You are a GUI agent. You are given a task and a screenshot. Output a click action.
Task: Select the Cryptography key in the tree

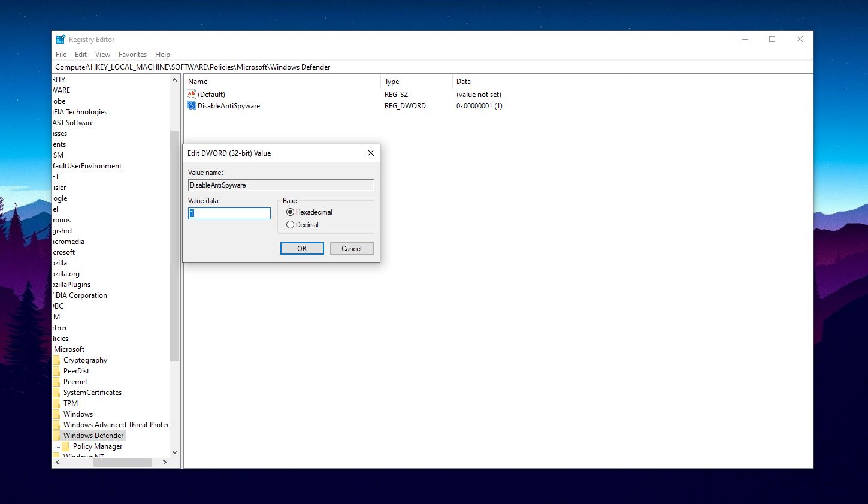tap(85, 360)
